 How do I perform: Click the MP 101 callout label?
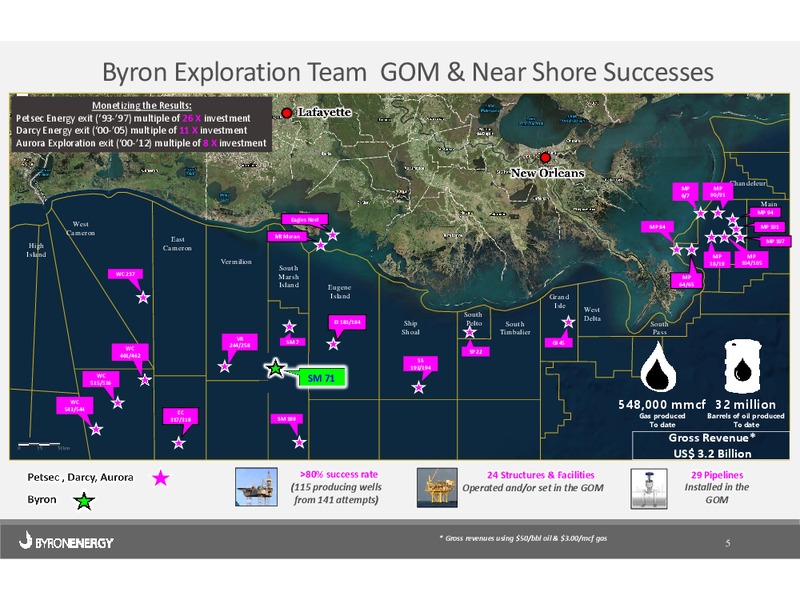pos(769,227)
